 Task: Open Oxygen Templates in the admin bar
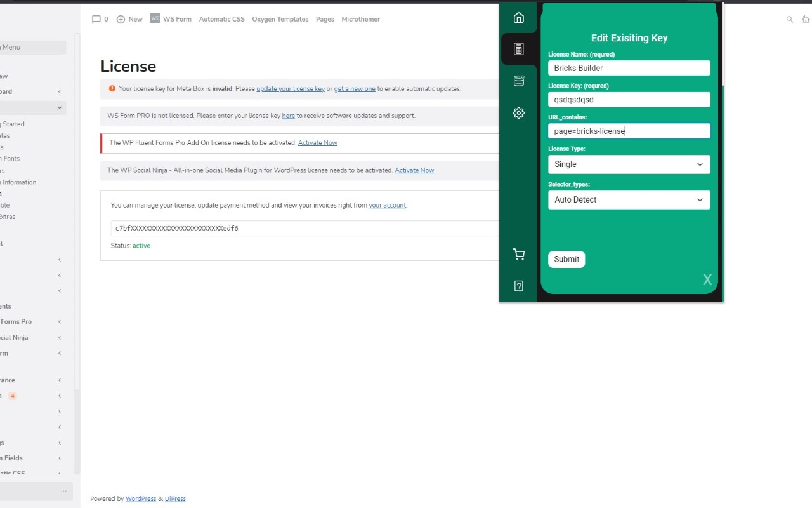[280, 19]
